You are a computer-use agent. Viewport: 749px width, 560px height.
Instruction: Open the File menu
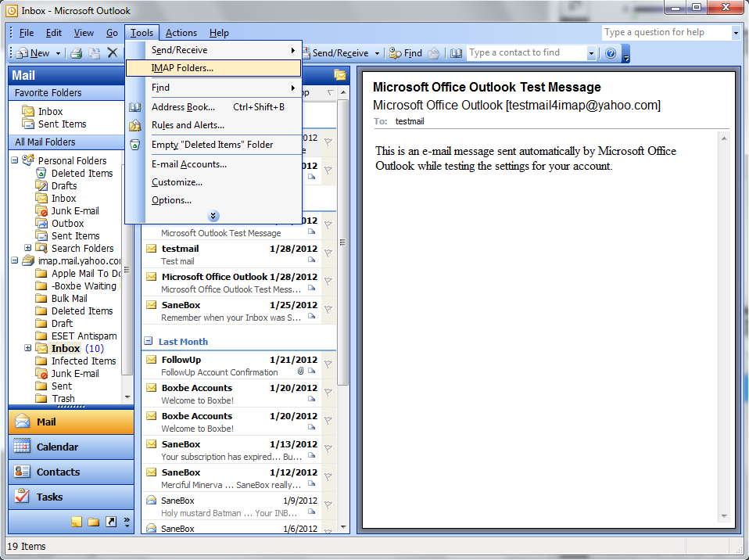point(27,33)
